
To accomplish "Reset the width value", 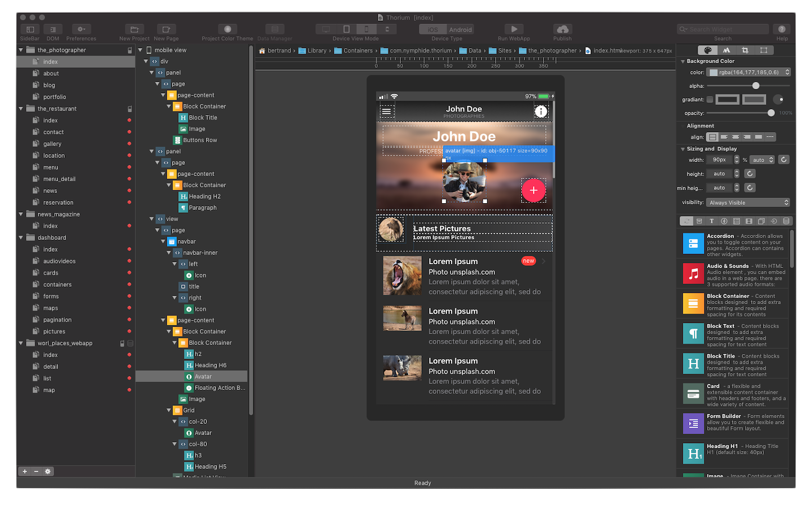I will (784, 160).
